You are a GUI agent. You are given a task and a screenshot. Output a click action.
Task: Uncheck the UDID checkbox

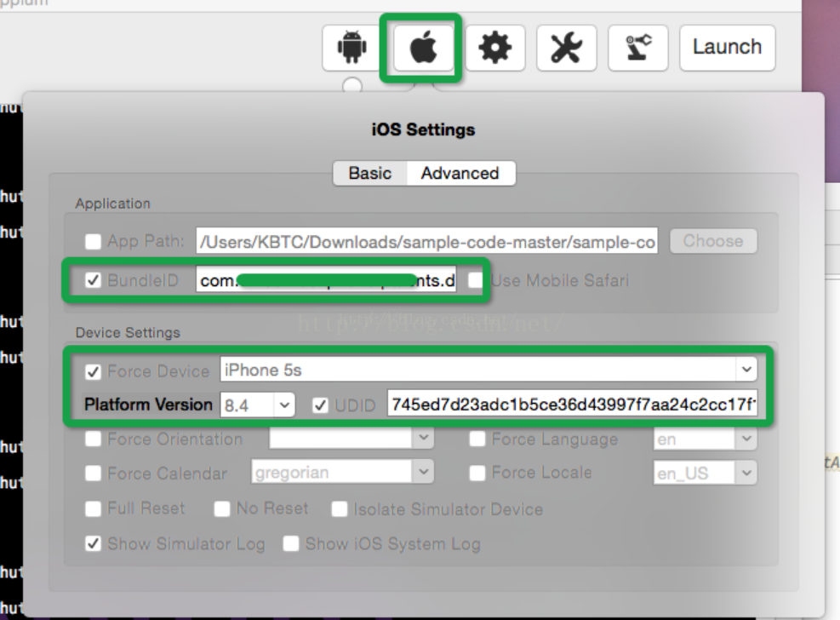(x=320, y=405)
